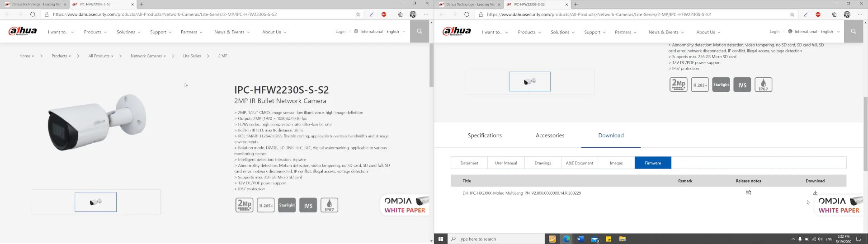Open Mail app from the taskbar
Screen dimensions: 868x244
pyautogui.click(x=595, y=239)
